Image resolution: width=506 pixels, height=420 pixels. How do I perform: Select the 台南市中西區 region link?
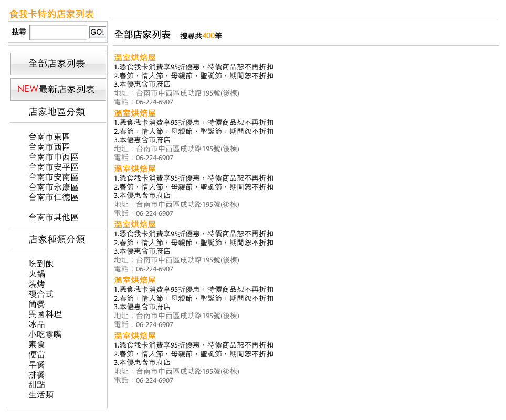tap(53, 157)
